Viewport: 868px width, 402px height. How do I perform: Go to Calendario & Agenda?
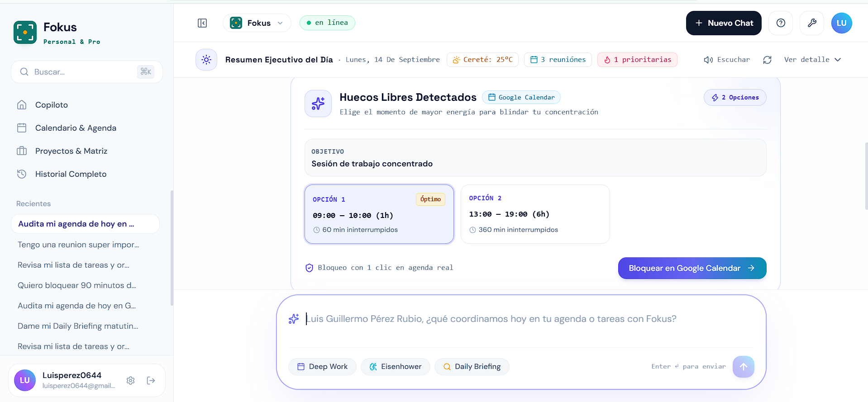87,128
